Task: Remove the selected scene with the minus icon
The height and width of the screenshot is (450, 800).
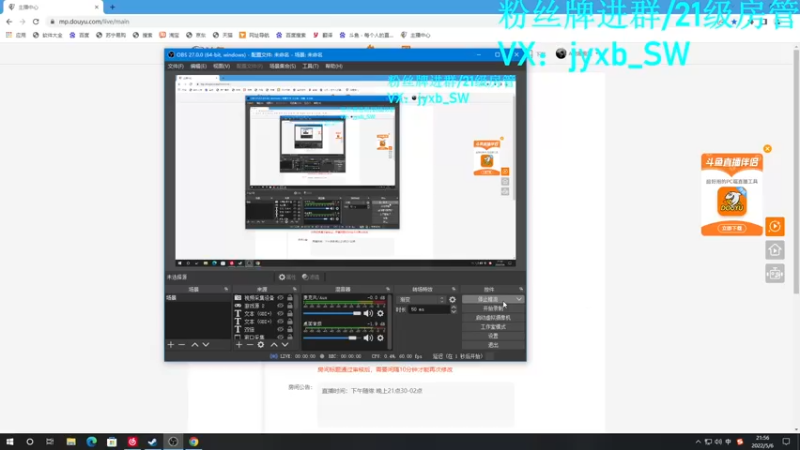Action: coord(182,345)
